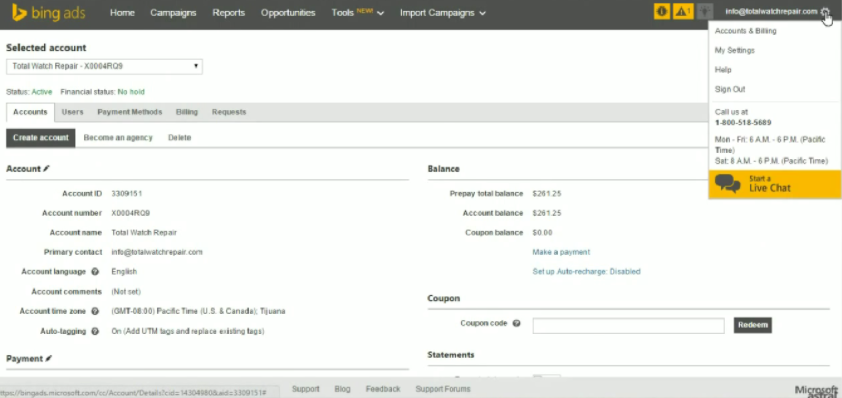This screenshot has width=842, height=398.
Task: Expand the Tools menu
Action: point(358,13)
